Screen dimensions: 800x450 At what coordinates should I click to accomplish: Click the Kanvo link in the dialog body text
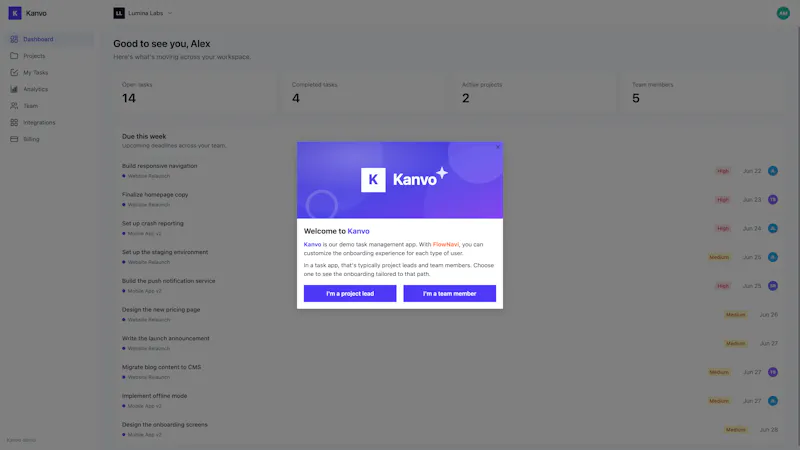312,244
